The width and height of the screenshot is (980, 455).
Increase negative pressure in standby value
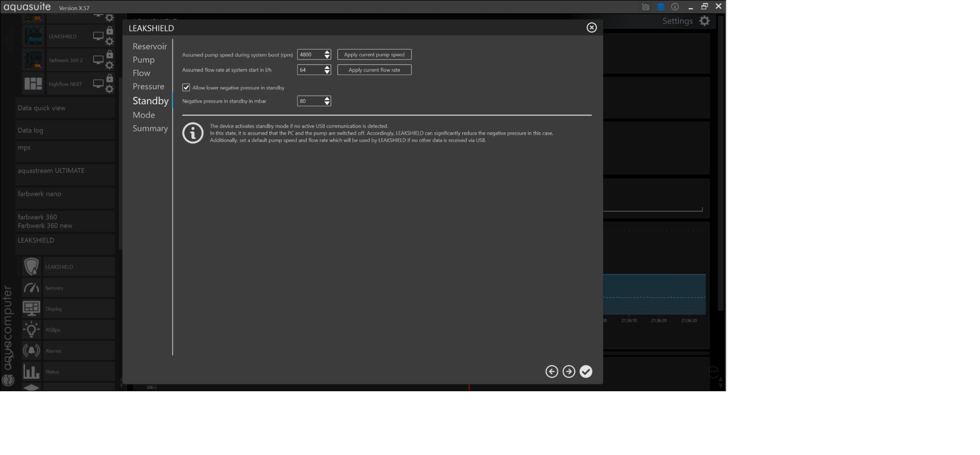tap(327, 99)
